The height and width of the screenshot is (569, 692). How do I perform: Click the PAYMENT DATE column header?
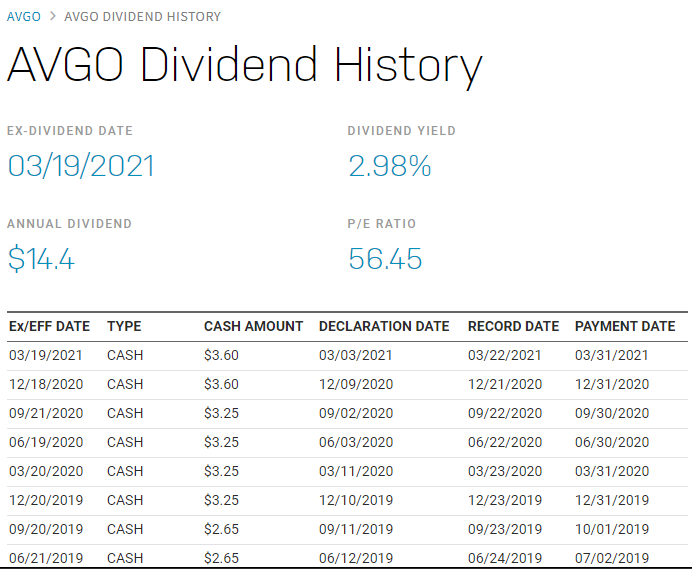point(625,326)
